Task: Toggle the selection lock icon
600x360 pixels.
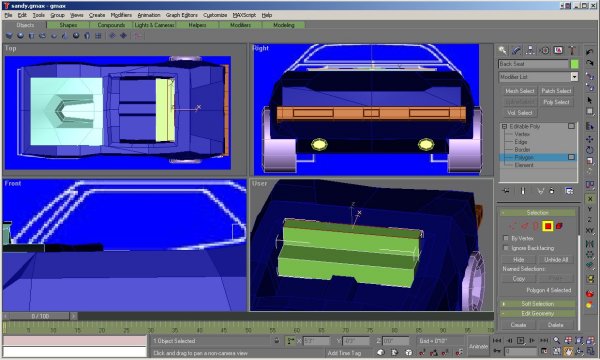Action: pos(277,340)
